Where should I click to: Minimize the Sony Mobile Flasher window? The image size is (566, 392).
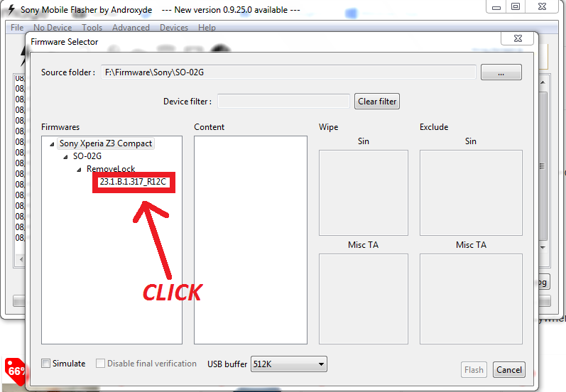click(496, 6)
